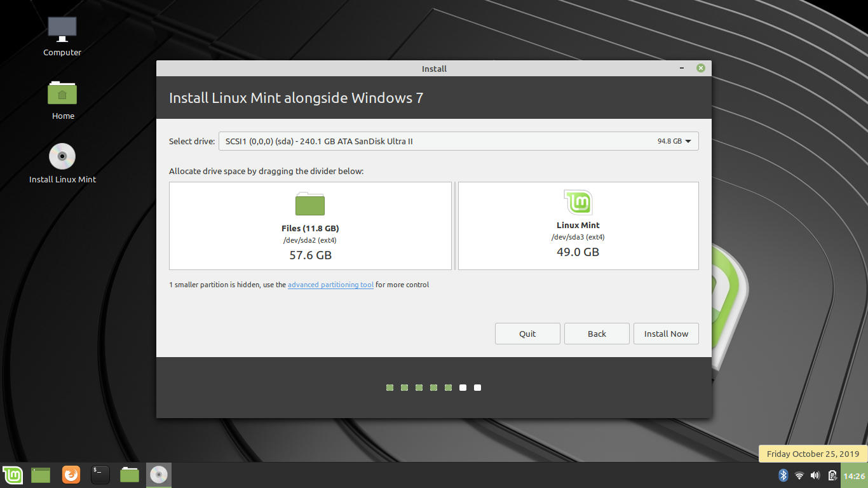Select the installer window in the taskbar
This screenshot has width=868, height=488.
tap(159, 475)
